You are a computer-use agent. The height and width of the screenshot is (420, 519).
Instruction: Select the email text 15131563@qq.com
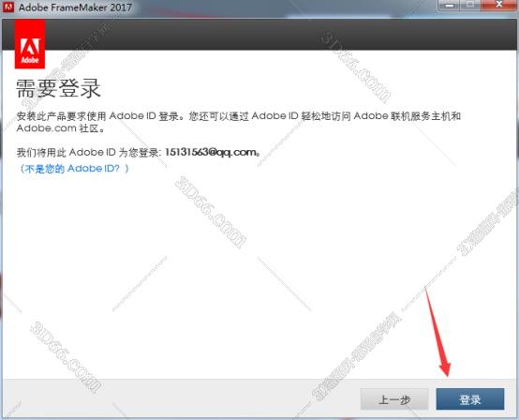[x=211, y=152]
